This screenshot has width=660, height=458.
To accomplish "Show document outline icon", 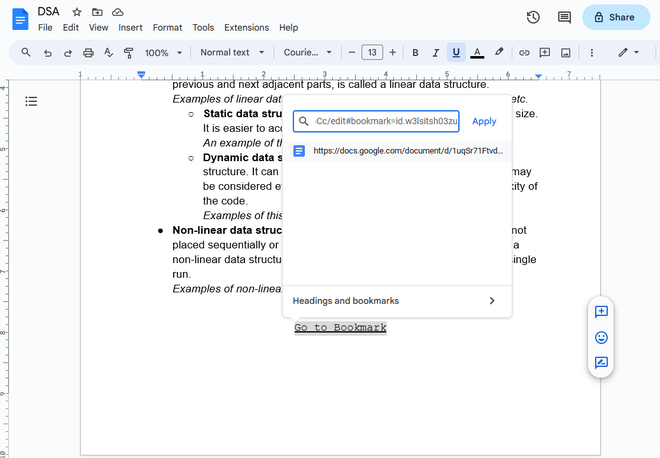I will (31, 101).
